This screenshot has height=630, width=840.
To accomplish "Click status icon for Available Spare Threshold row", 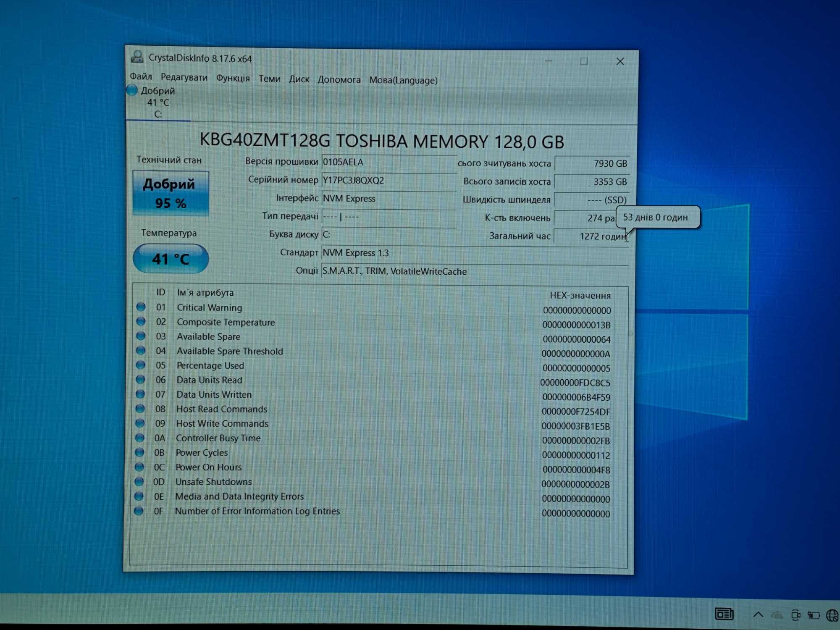I will pyautogui.click(x=141, y=350).
